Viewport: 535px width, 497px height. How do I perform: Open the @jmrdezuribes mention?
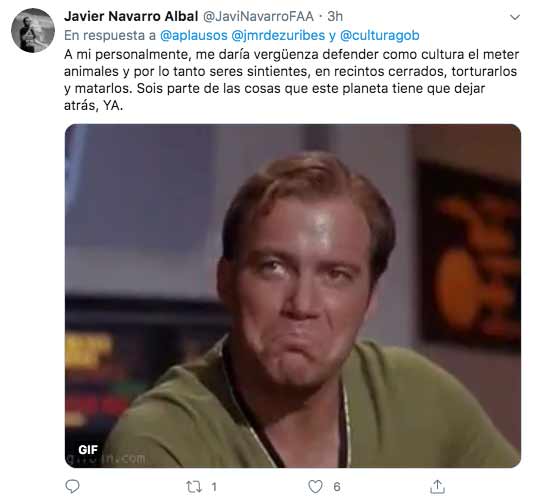(x=278, y=35)
